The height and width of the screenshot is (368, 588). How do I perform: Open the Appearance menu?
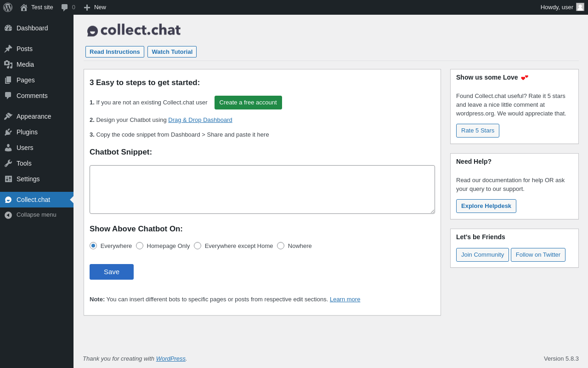pos(34,116)
